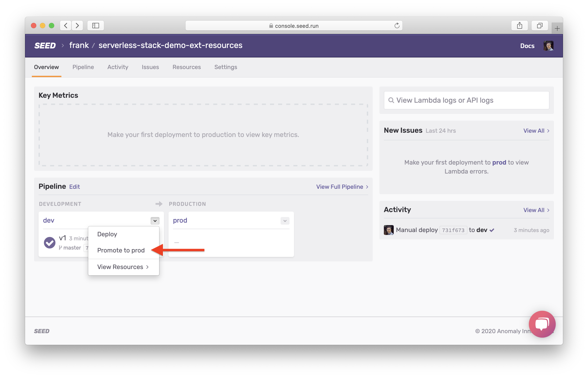Expand the prod stage dropdown arrow
This screenshot has width=588, height=378.
pyautogui.click(x=285, y=221)
